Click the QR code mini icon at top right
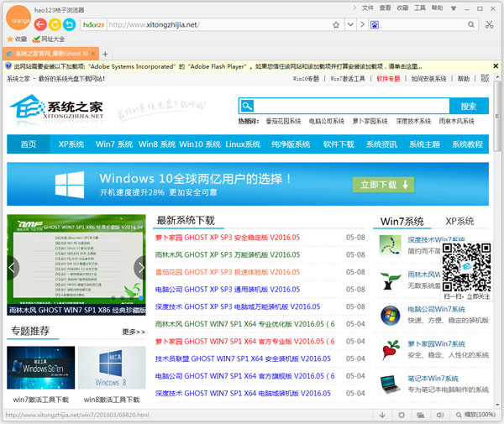Viewport: 504px width, 424px height. (x=485, y=78)
